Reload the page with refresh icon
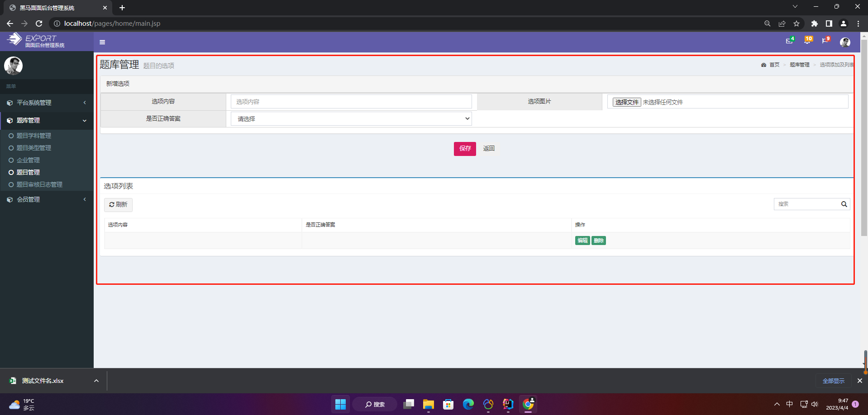 point(39,24)
